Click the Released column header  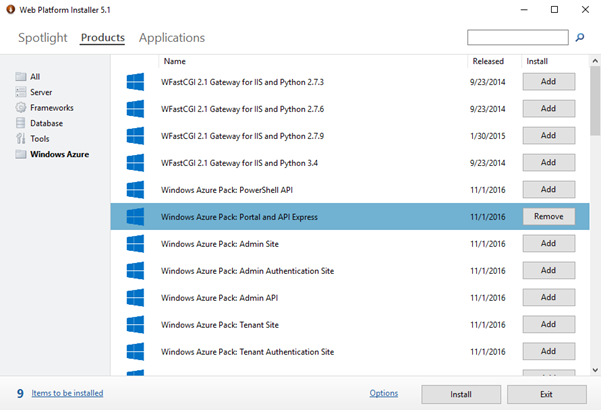tap(488, 61)
